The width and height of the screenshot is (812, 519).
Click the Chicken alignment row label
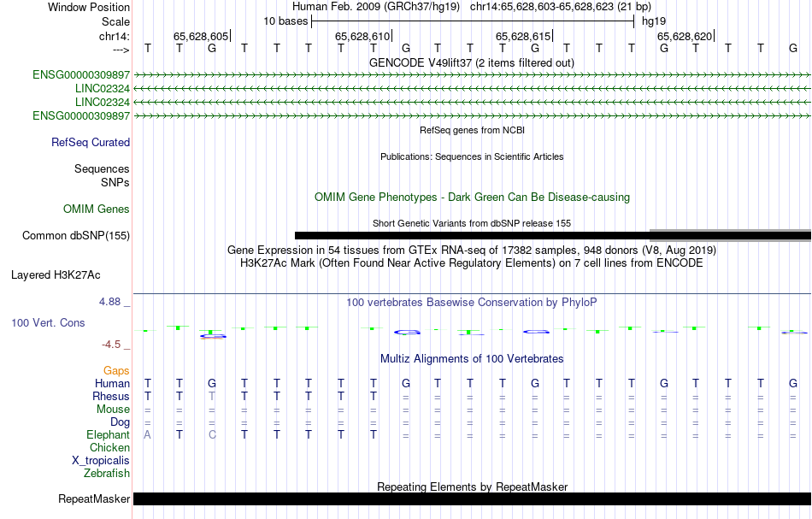pyautogui.click(x=109, y=447)
